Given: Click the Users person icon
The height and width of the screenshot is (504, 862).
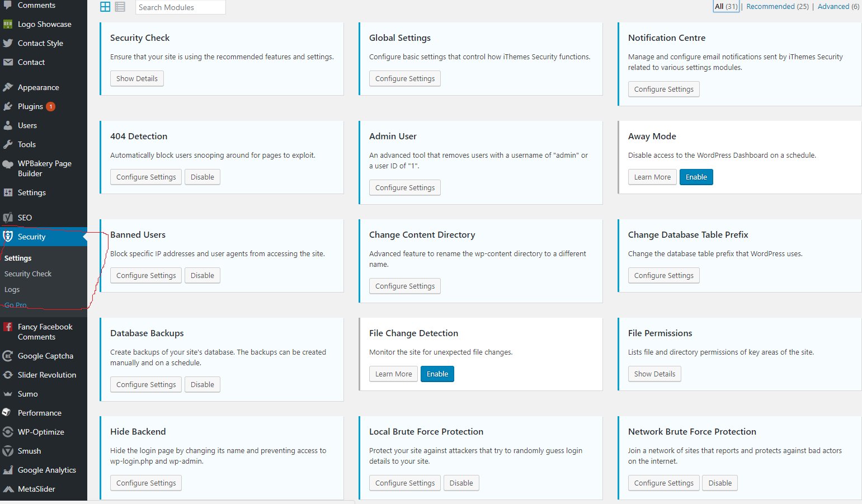Looking at the screenshot, I should (8, 125).
